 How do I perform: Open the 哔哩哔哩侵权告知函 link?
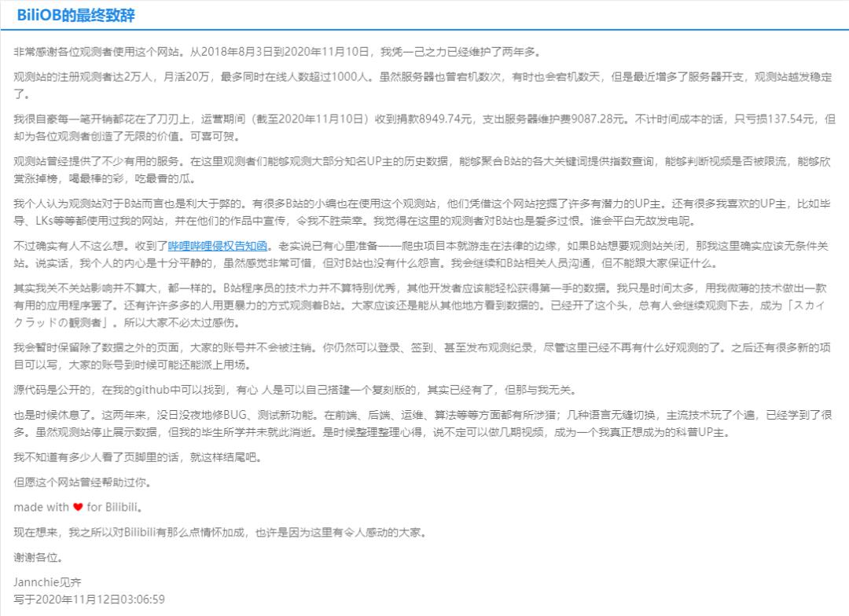218,246
